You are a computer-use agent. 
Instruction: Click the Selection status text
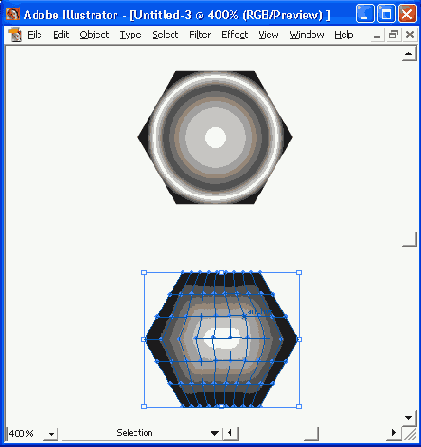(x=134, y=433)
